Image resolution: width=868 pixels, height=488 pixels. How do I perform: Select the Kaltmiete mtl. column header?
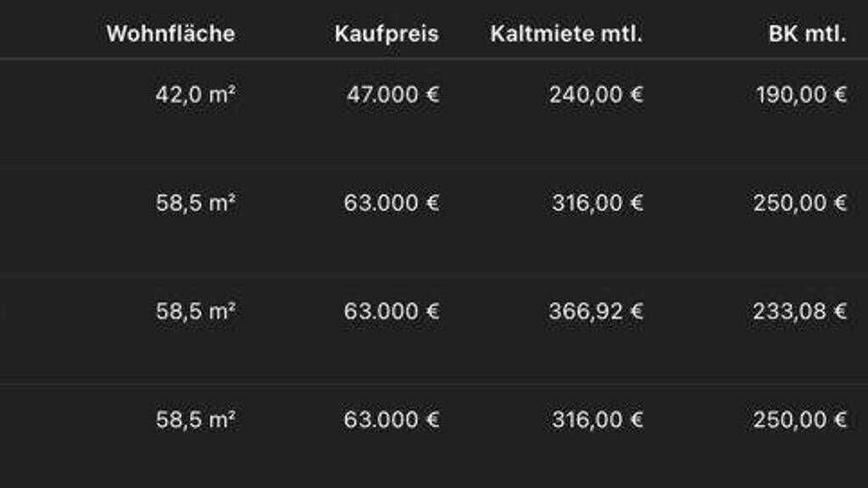[566, 34]
